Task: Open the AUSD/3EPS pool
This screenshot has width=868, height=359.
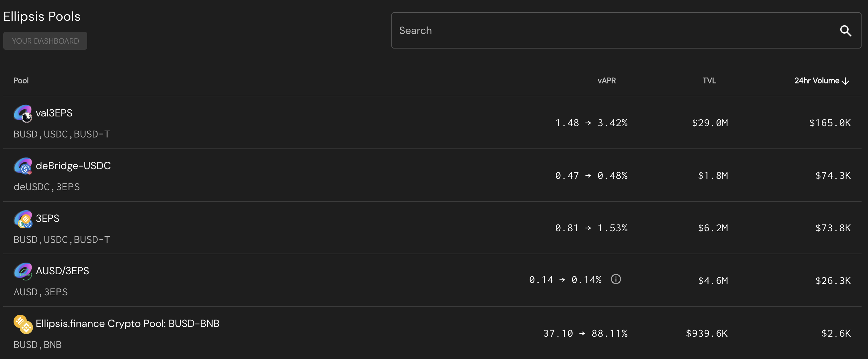Action: coord(62,271)
